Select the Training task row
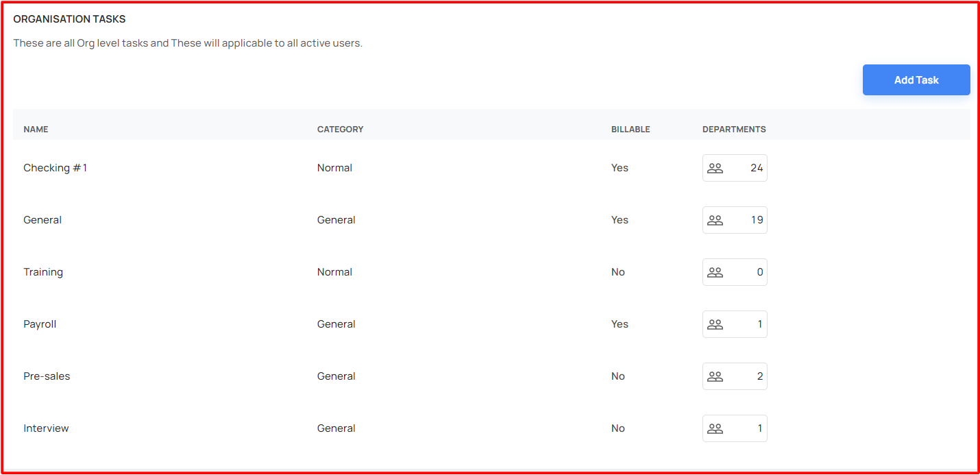 pos(491,272)
